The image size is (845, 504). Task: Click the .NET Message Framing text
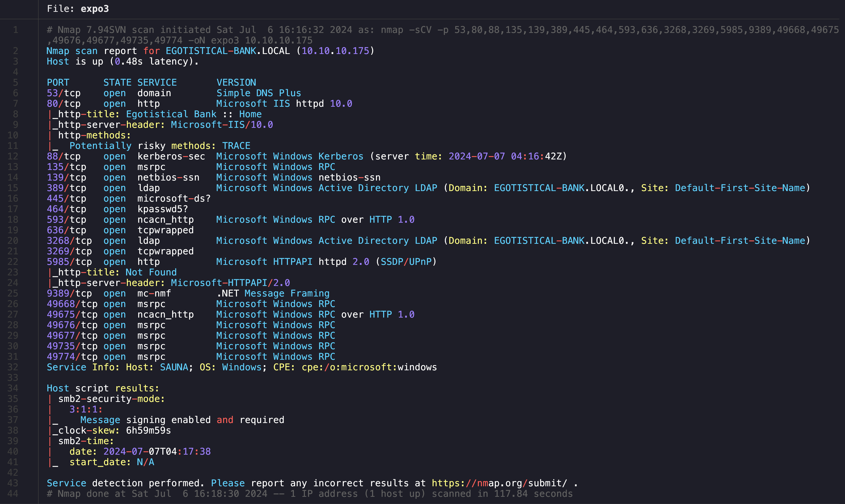[273, 293]
